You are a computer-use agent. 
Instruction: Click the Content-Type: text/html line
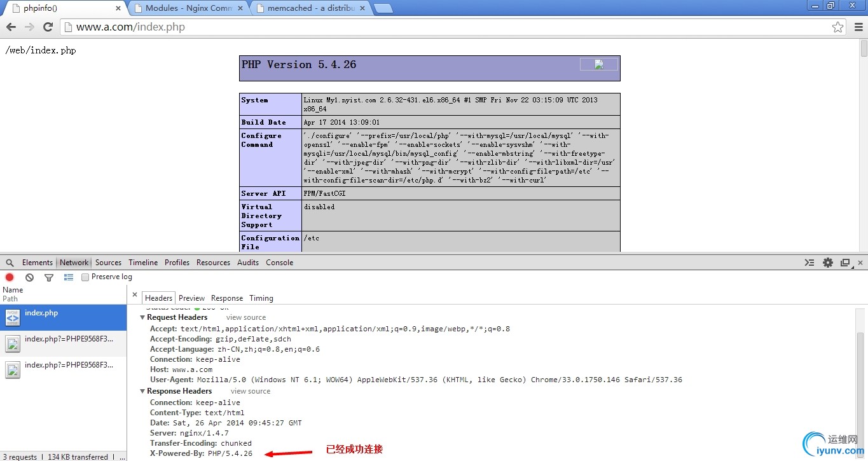pos(197,413)
